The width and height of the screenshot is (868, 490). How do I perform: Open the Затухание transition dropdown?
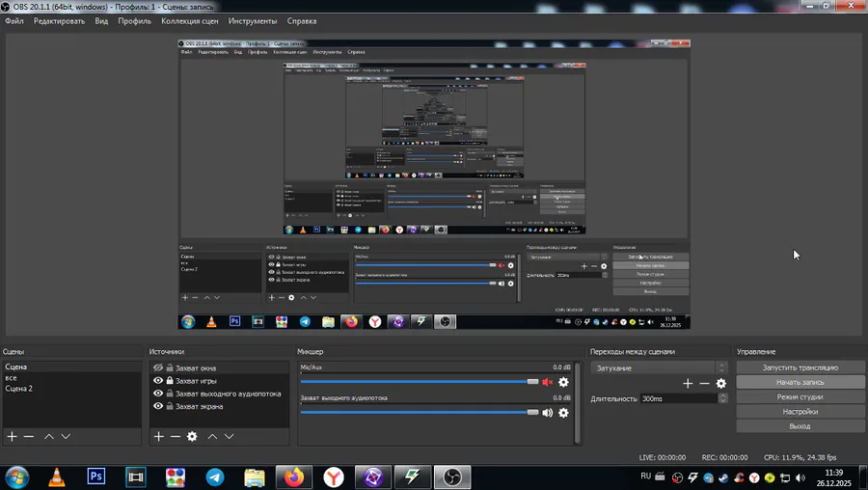coord(658,367)
